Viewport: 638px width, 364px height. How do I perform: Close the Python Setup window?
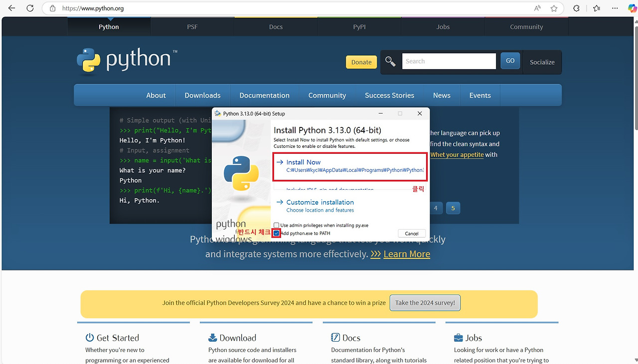coord(420,114)
